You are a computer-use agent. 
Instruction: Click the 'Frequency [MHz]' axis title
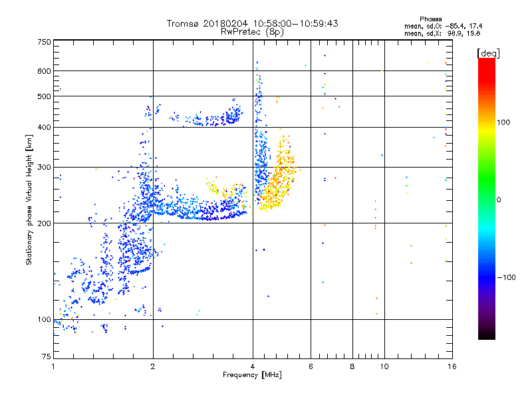click(x=252, y=375)
